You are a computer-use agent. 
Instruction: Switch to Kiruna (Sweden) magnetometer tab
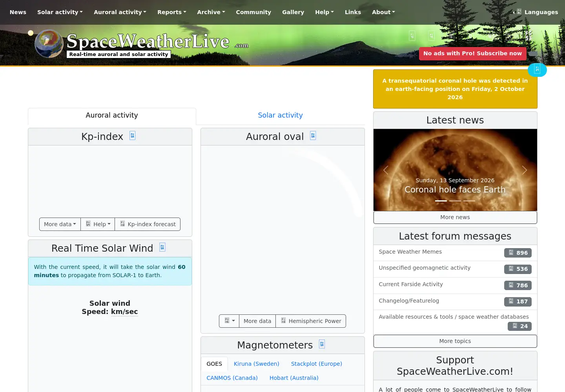257,364
